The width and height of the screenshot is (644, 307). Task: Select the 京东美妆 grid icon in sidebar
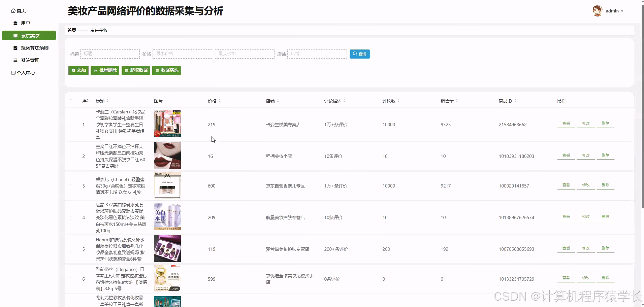click(x=15, y=35)
